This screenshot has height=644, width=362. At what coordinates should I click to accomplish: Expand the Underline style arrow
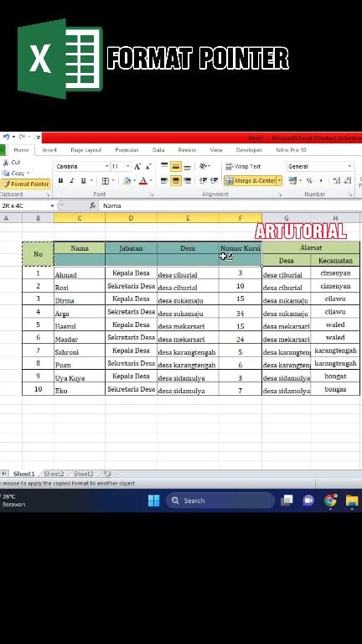click(x=91, y=181)
